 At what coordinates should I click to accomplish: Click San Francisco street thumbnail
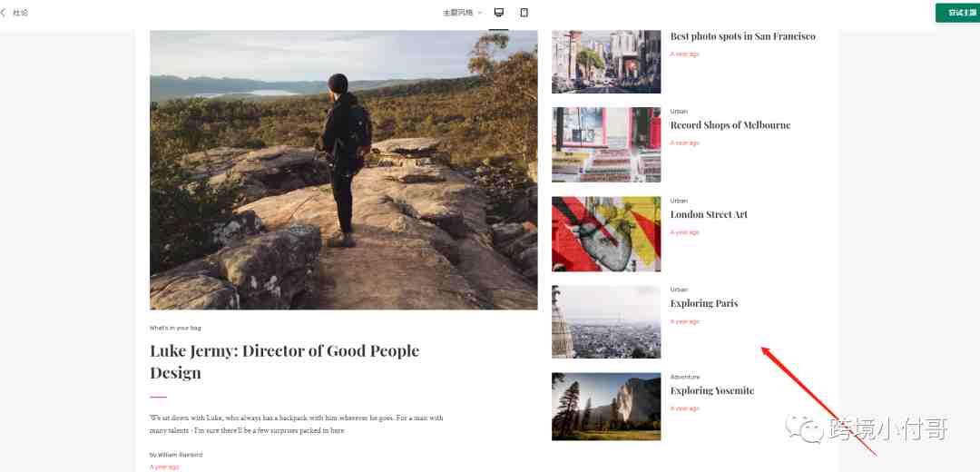pos(605,62)
